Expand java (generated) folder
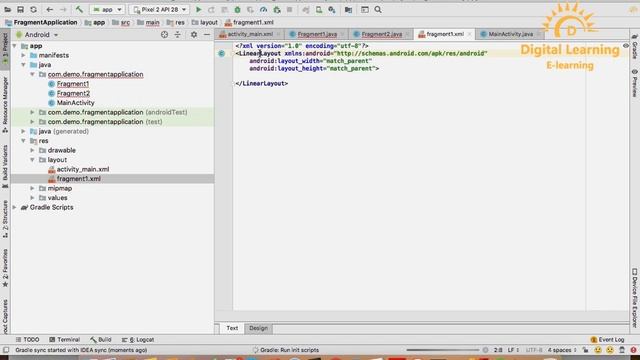This screenshot has height=360, width=640. [x=24, y=131]
